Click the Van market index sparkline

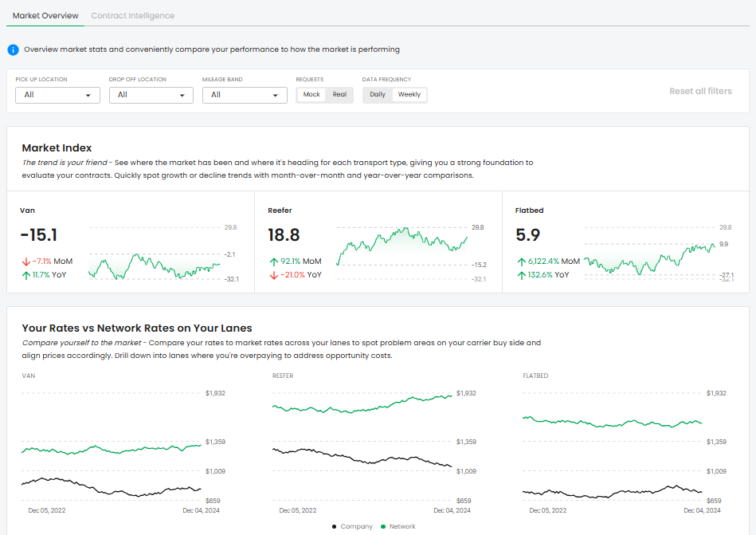pyautogui.click(x=155, y=267)
